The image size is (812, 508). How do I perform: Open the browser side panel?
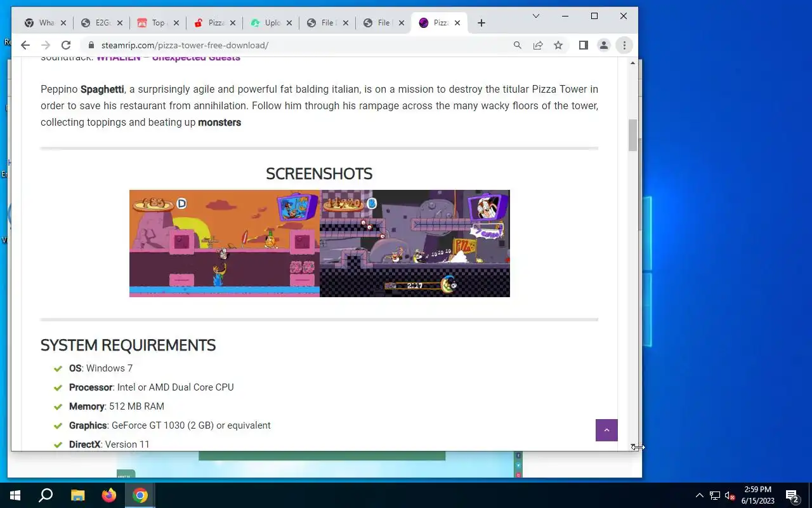click(584, 45)
